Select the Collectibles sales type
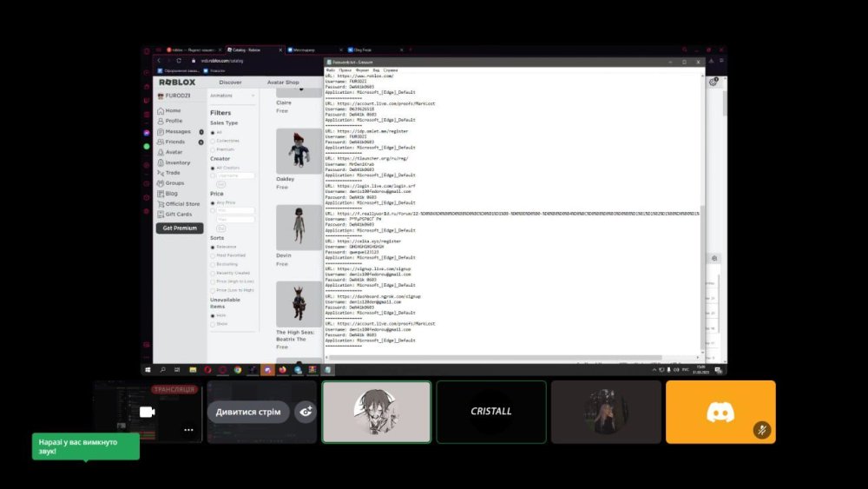This screenshot has height=489, width=868. click(x=213, y=142)
